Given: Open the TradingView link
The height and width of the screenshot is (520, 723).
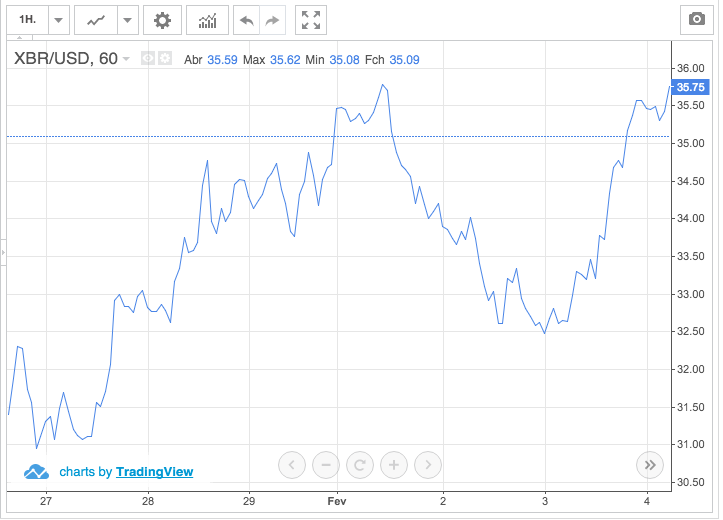Looking at the screenshot, I should tap(154, 472).
